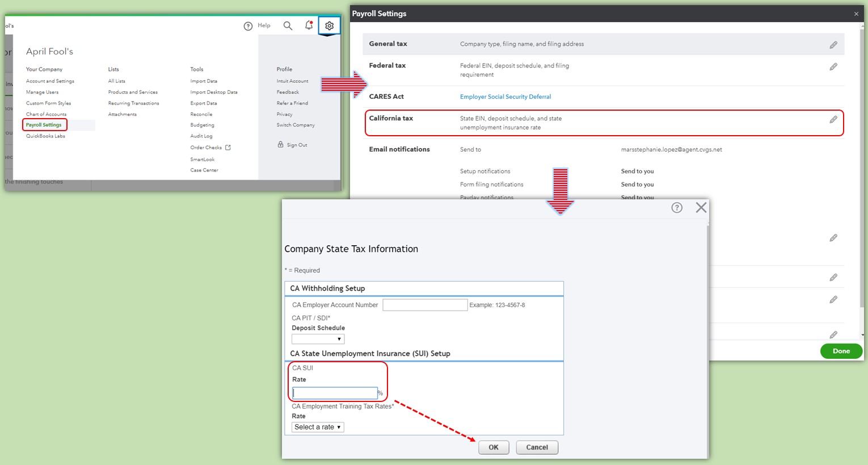Open All Lists

tap(117, 81)
